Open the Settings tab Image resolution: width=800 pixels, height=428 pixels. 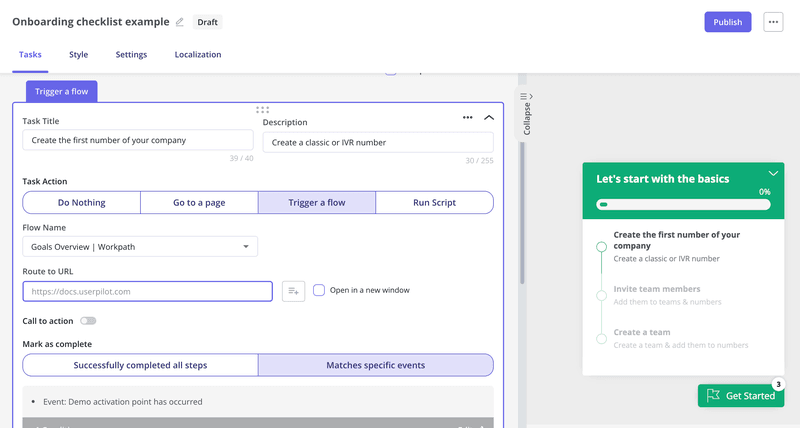coord(131,55)
